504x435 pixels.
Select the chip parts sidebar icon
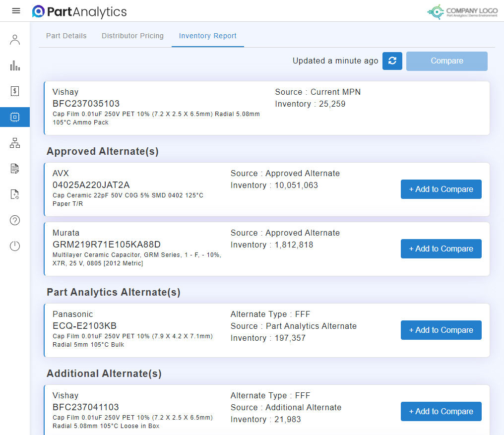tap(15, 117)
